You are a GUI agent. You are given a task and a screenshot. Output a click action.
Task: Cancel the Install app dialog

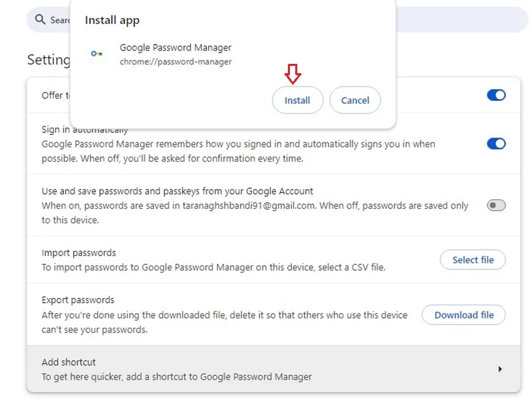coord(355,100)
